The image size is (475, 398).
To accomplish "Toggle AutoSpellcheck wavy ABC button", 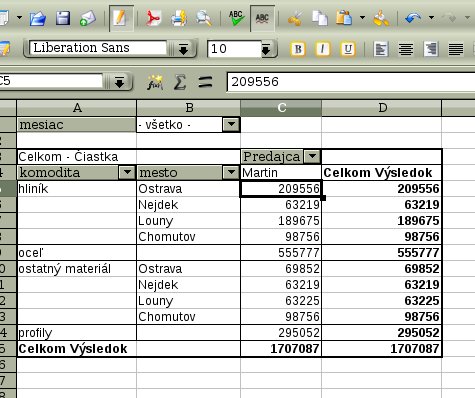I will pyautogui.click(x=262, y=18).
